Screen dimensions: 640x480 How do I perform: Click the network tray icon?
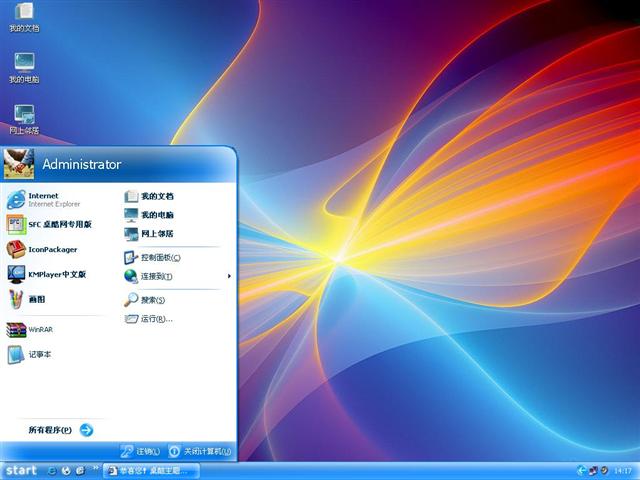(x=593, y=471)
